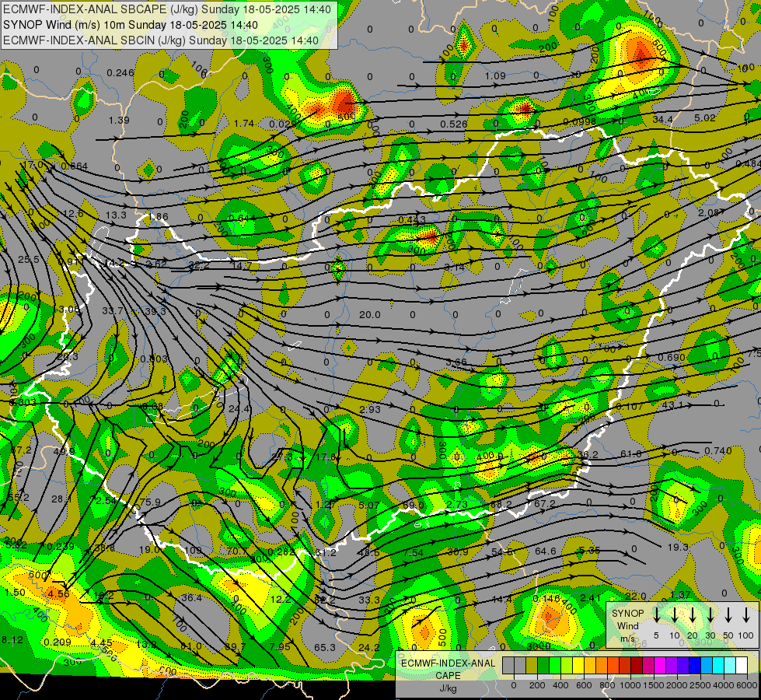761x700 pixels.
Task: Click the 43.1 value on the map
Action: click(x=672, y=404)
